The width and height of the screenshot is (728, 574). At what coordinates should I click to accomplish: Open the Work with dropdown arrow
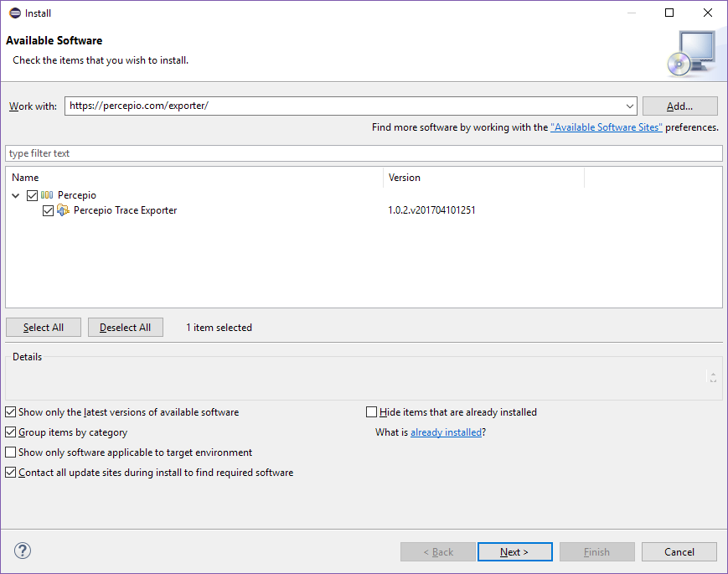[630, 106]
